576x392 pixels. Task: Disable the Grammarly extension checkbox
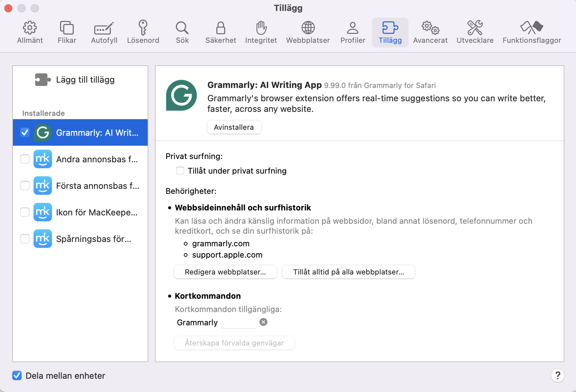click(x=25, y=132)
